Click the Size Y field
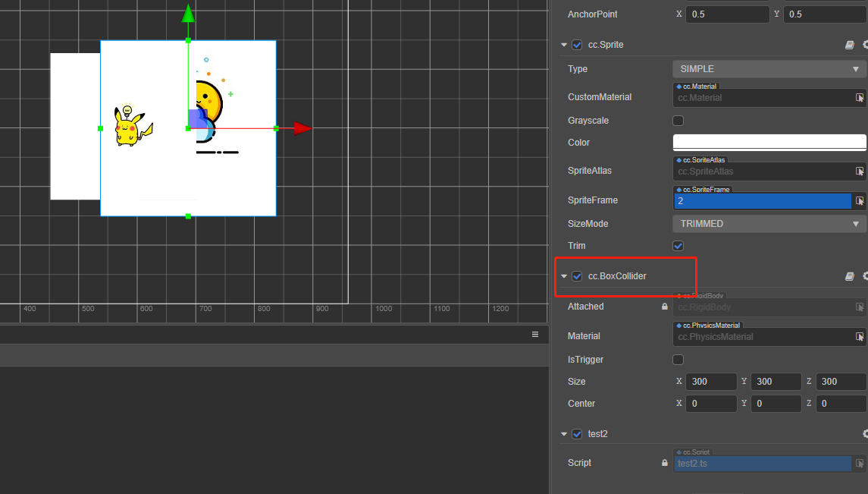This screenshot has height=494, width=868. pos(776,382)
